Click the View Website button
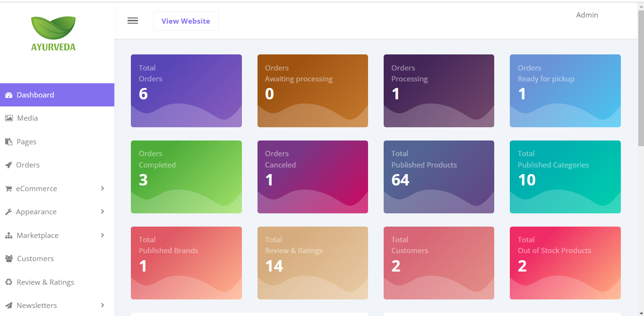Image resolution: width=644 pixels, height=316 pixels. [186, 21]
